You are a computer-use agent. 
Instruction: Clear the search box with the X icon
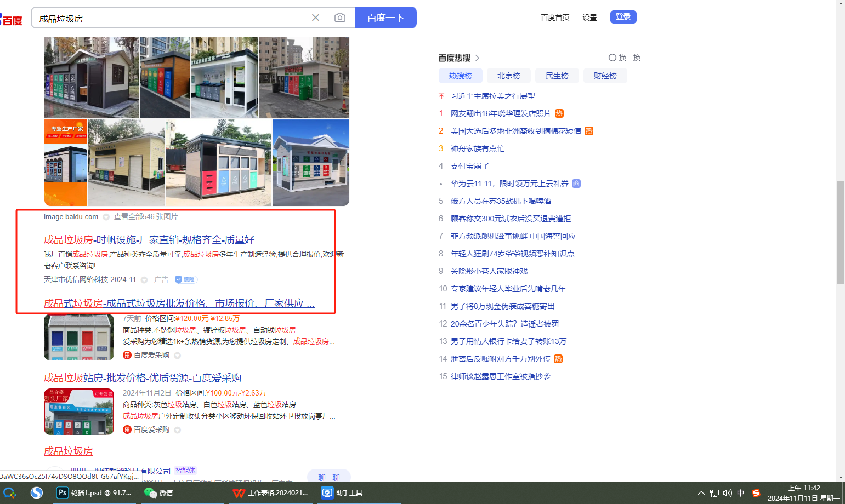[315, 18]
